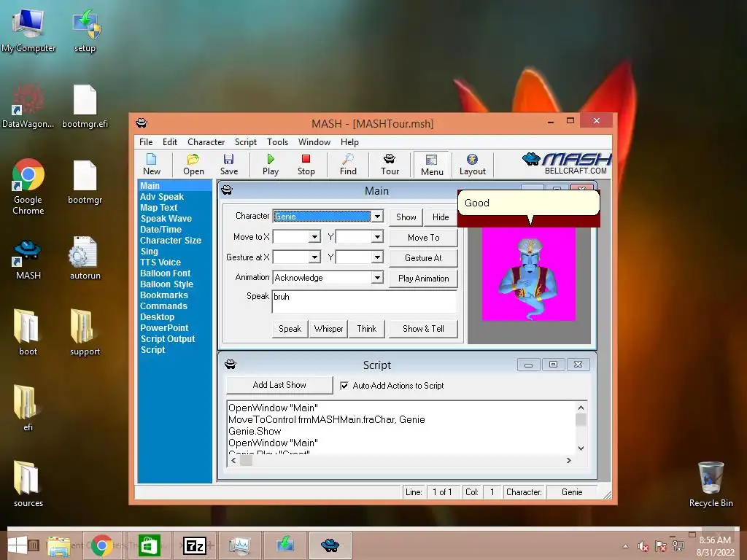The image size is (747, 560).
Task: Select the MASH desktop shortcut
Action: click(x=28, y=257)
